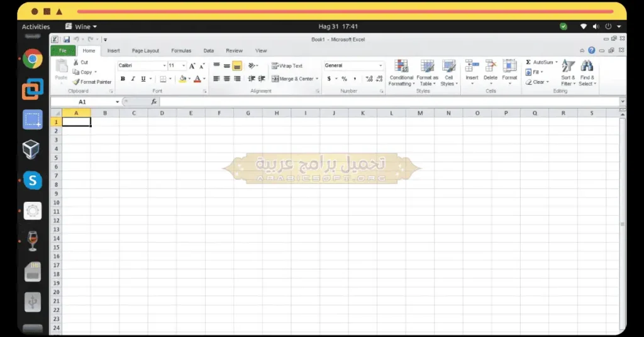Image resolution: width=644 pixels, height=337 pixels.
Task: Switch to the Formulas tab
Action: [181, 50]
